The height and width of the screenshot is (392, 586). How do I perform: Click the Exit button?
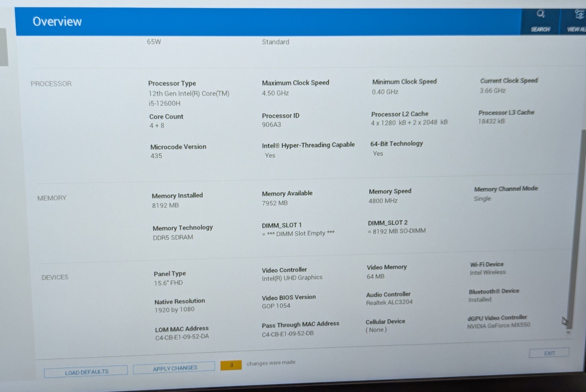(549, 353)
